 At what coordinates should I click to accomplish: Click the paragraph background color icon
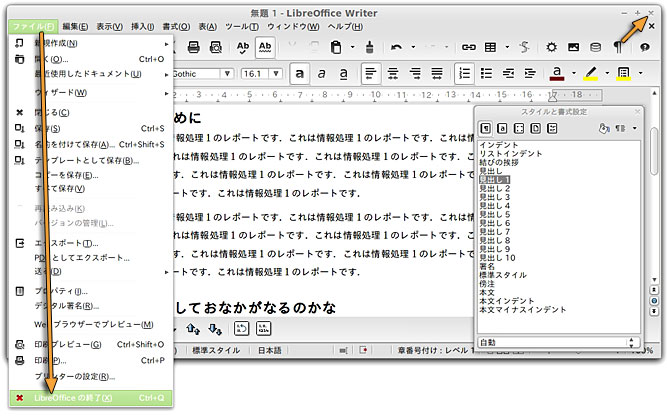click(x=624, y=73)
